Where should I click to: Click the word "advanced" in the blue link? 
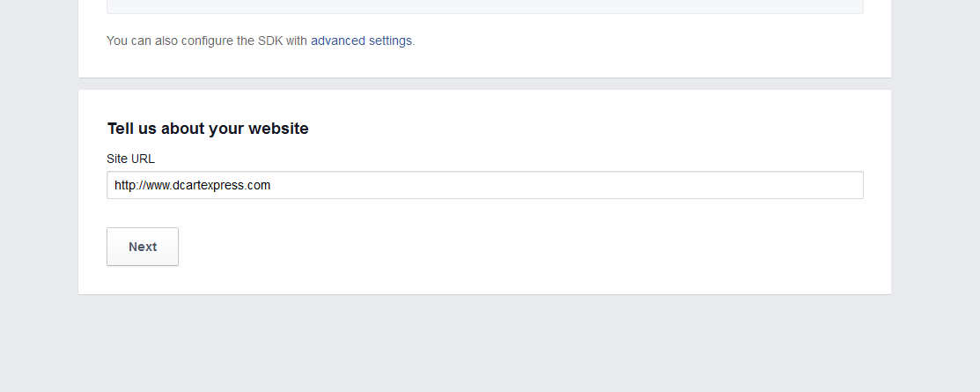tap(337, 41)
